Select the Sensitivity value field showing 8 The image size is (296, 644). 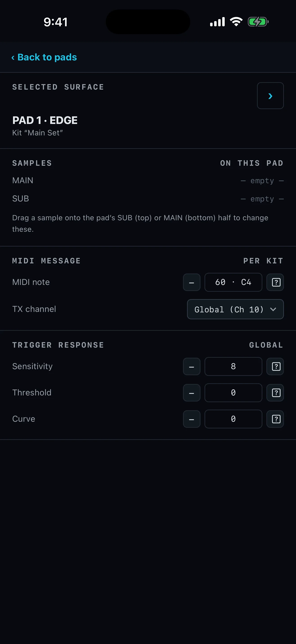click(233, 366)
